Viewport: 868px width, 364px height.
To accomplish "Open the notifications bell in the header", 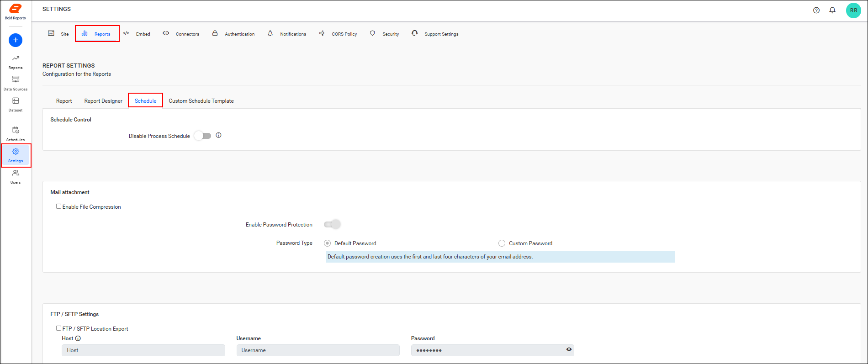I will (832, 10).
